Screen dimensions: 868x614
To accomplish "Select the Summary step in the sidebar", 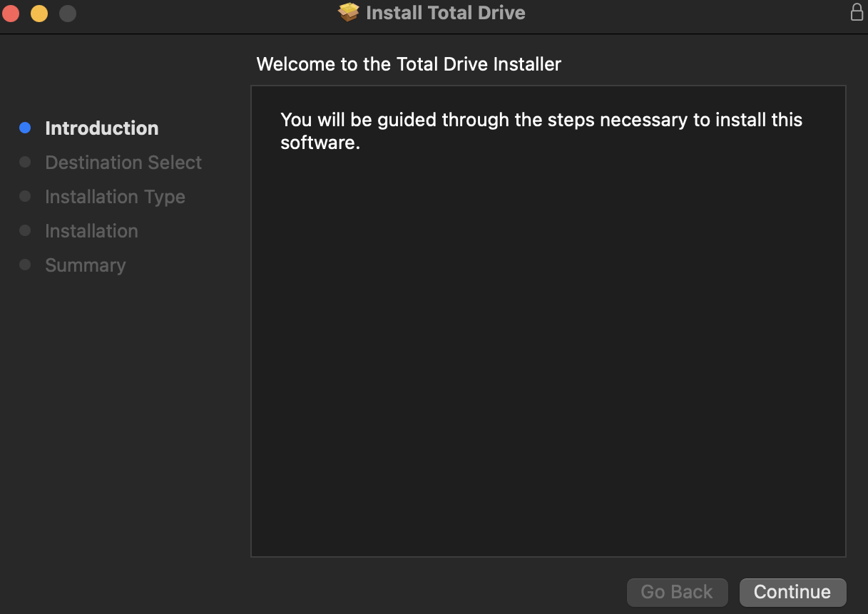I will (85, 265).
